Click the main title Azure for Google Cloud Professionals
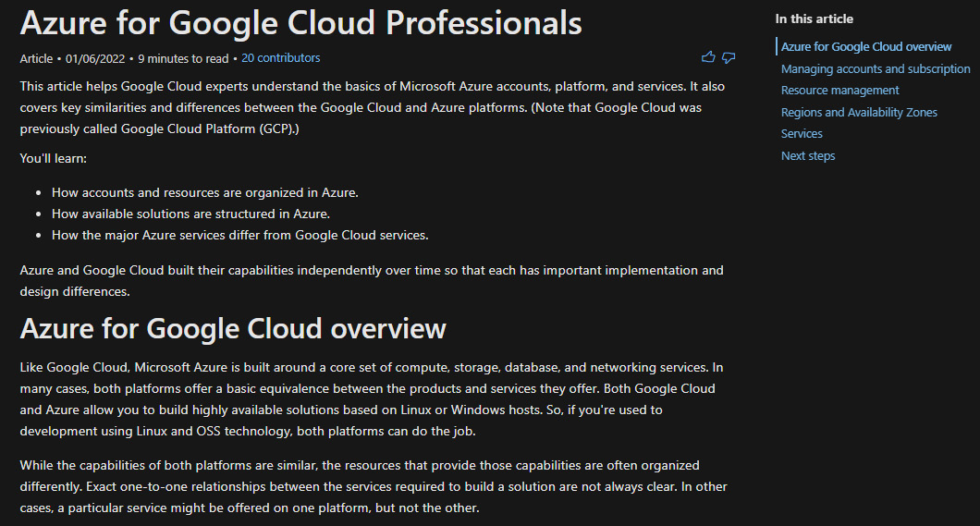The width and height of the screenshot is (980, 526). click(300, 23)
